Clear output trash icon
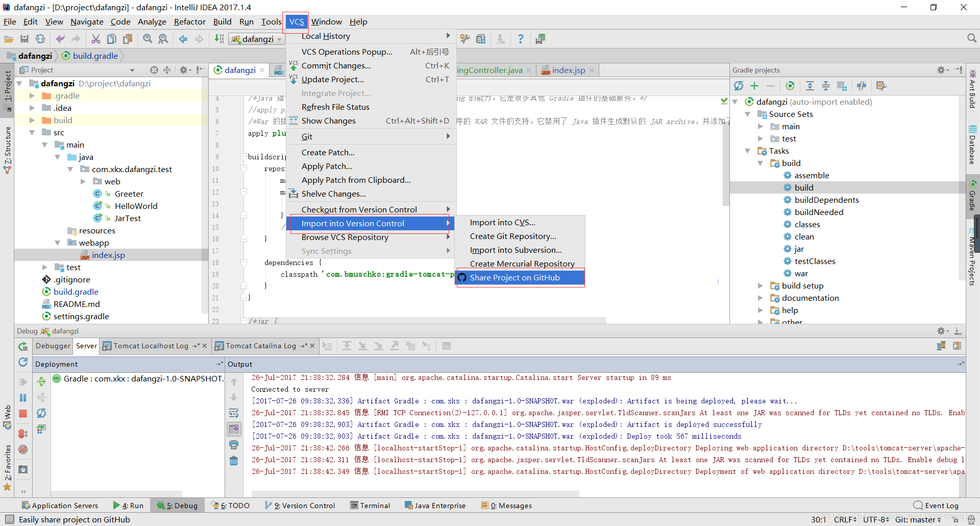Screen dimensions: 980x526 point(234,461)
